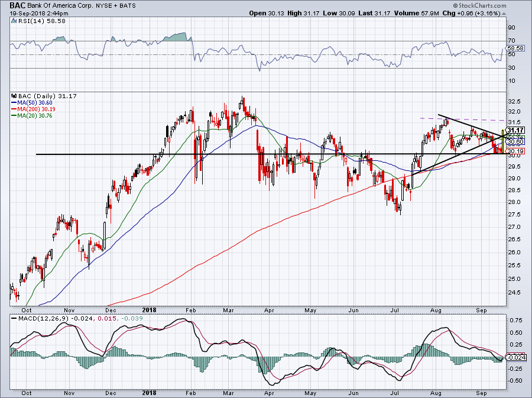Click the -0.50 level on MACD axis
Viewport: 532px width, 398px height.
coord(515,381)
